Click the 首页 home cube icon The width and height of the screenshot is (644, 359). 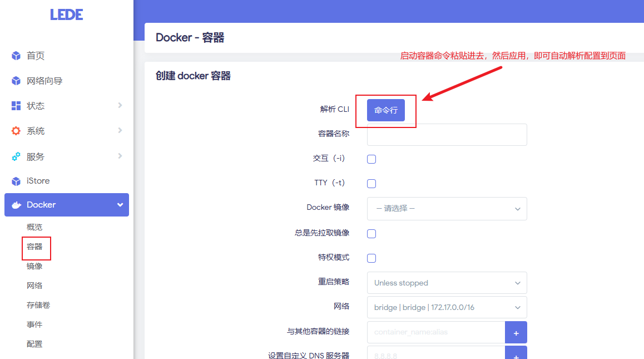point(16,56)
